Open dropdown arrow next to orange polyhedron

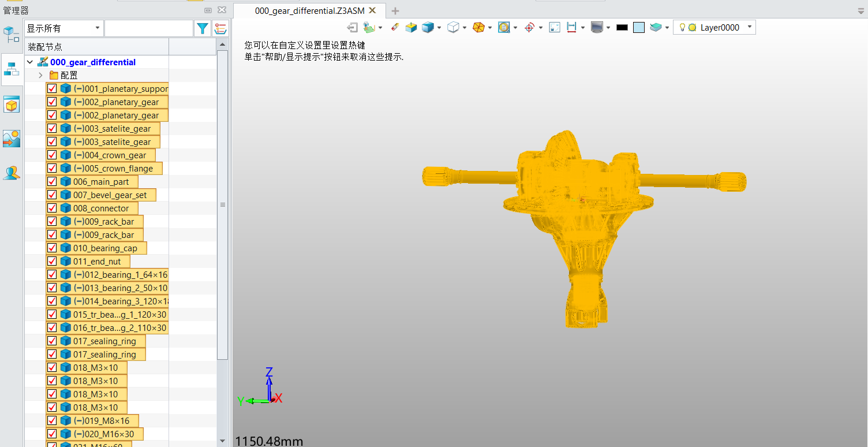point(490,28)
